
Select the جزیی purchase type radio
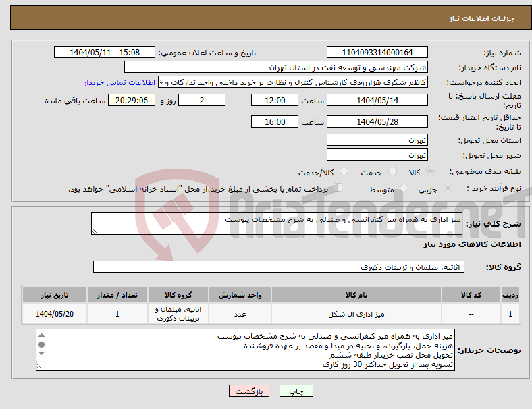pyautogui.click(x=448, y=188)
